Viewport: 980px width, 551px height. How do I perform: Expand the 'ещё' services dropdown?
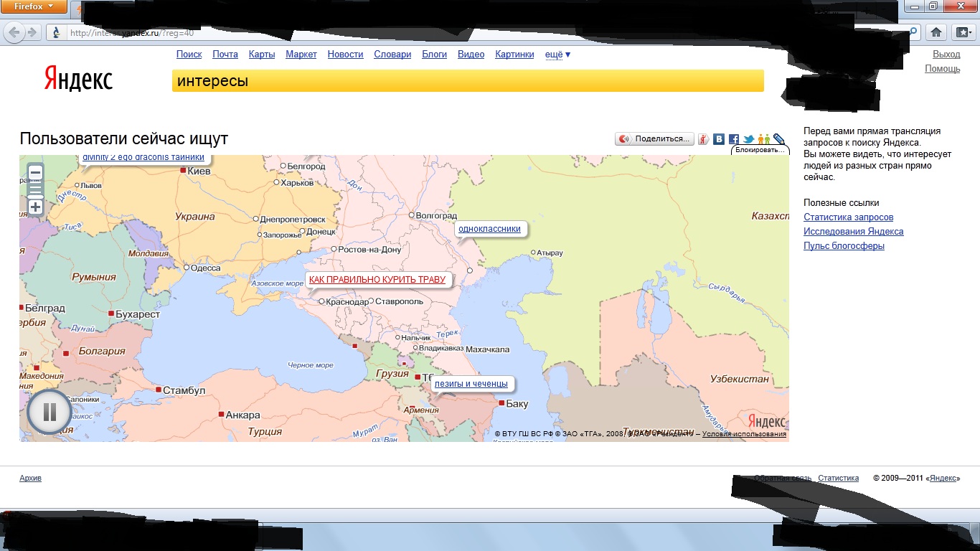click(x=557, y=55)
